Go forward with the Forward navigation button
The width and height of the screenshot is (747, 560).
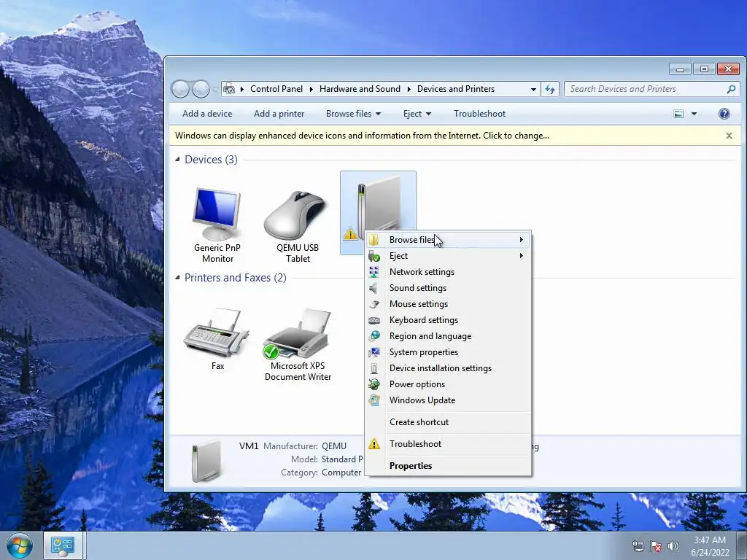click(x=201, y=89)
